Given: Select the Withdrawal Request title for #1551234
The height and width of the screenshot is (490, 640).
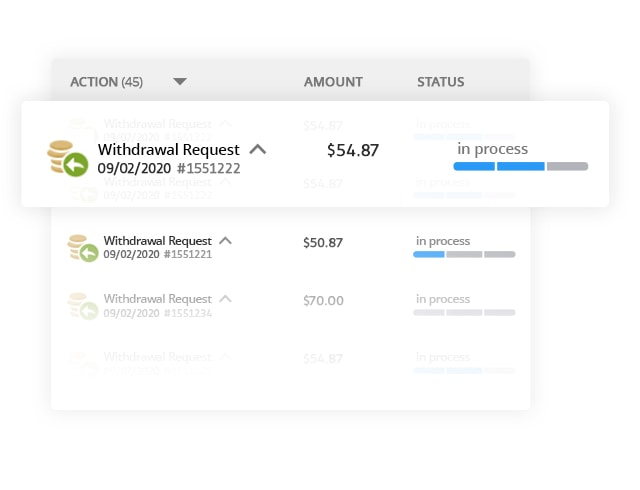Looking at the screenshot, I should point(158,299).
